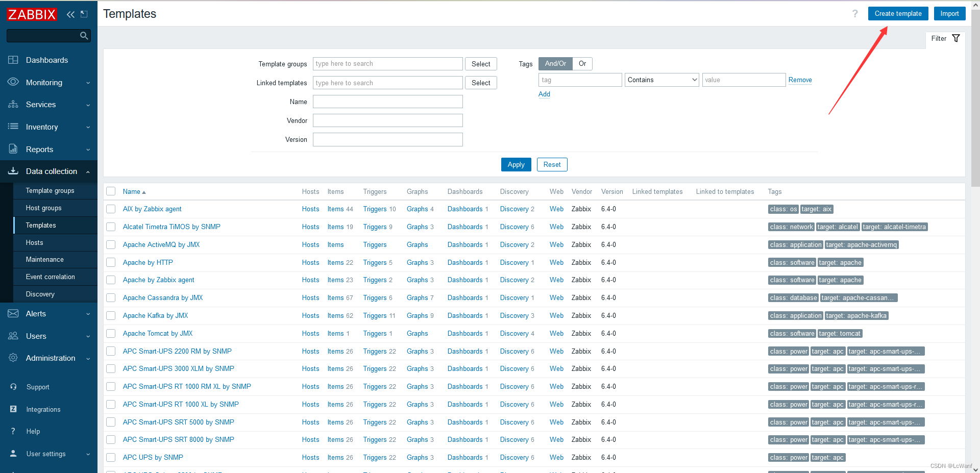The height and width of the screenshot is (473, 980).
Task: Select the Or tag mode
Action: 582,63
